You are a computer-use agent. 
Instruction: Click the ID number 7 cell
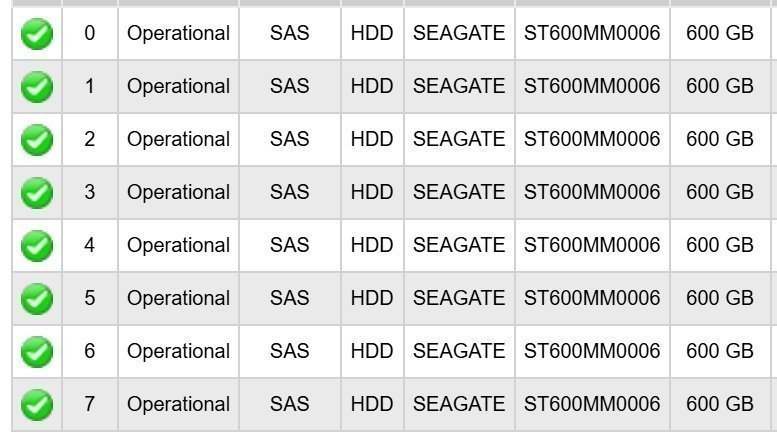[90, 405]
